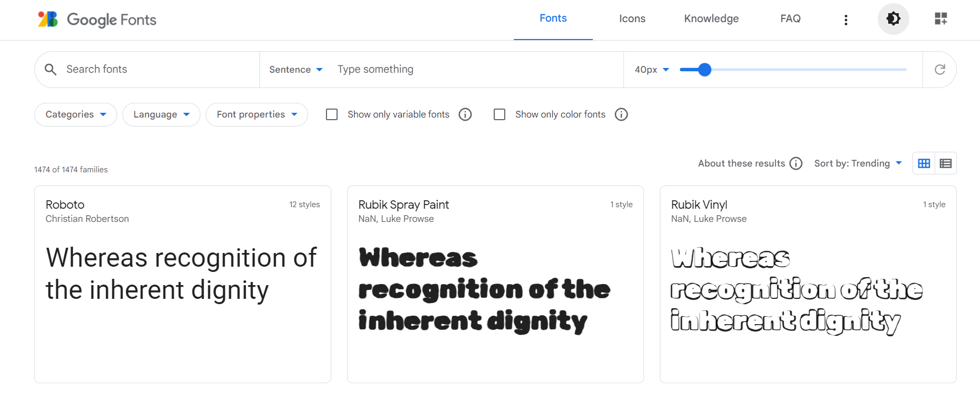Switch to grid view layout
The image size is (980, 399).
coord(924,163)
